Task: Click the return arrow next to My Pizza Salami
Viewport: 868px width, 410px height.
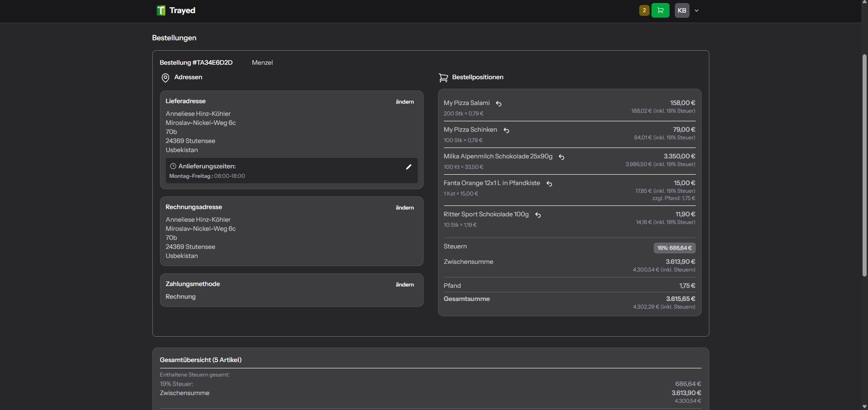Action: (499, 104)
